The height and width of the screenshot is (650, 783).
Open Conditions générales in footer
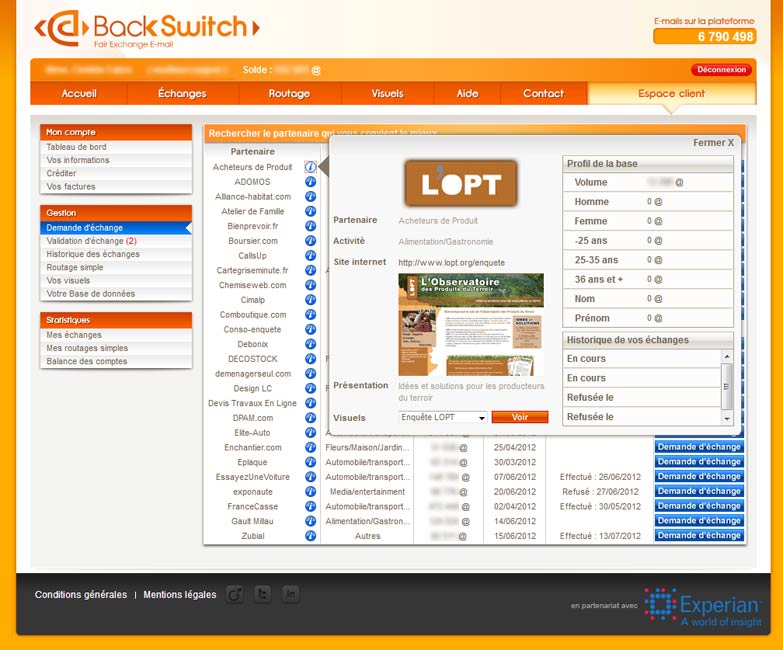click(81, 595)
